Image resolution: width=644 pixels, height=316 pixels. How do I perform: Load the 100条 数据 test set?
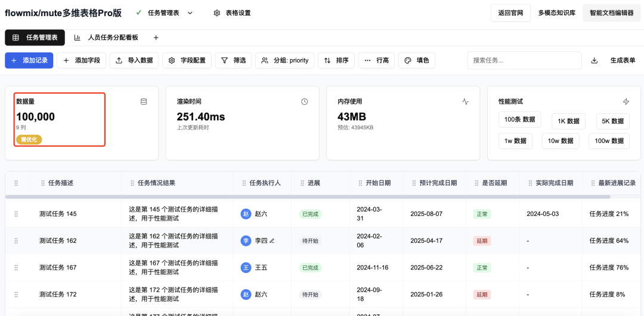pyautogui.click(x=519, y=120)
